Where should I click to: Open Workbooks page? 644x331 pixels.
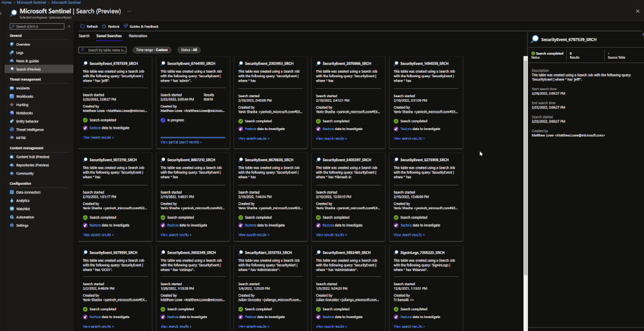[24, 97]
